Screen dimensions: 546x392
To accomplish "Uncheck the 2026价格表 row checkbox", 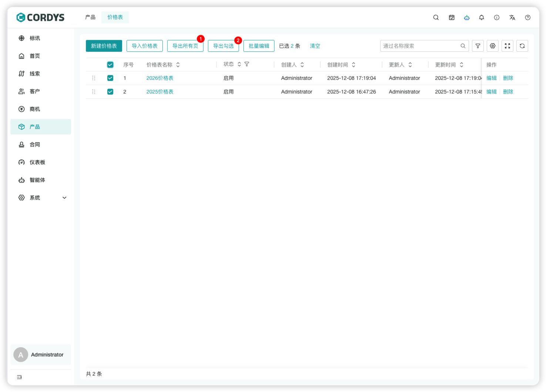I will click(110, 78).
